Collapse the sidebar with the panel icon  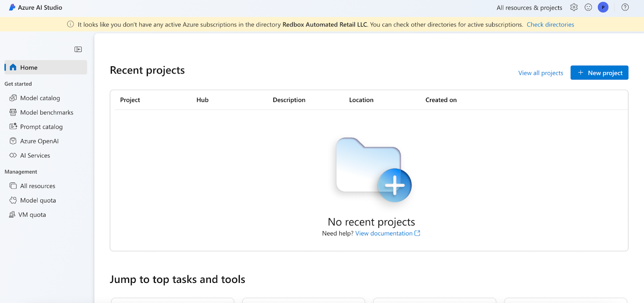78,49
